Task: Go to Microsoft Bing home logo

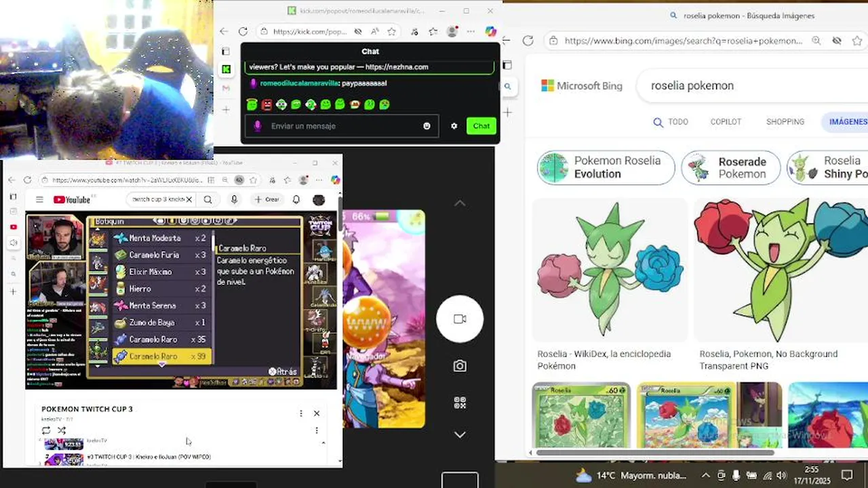Action: point(582,85)
